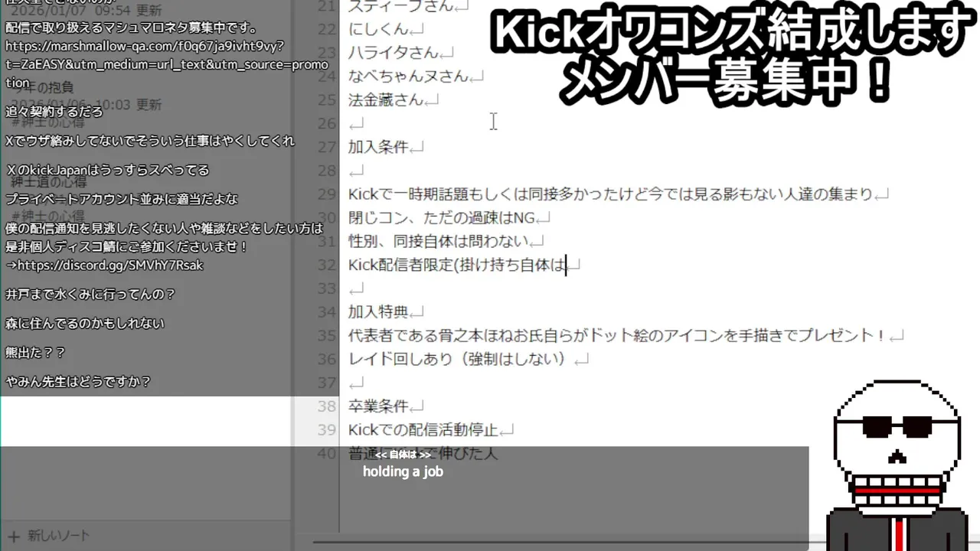The height and width of the screenshot is (551, 980).
Task: Click the 紳士道の心得 note in the sidebar
Action: pyautogui.click(x=48, y=181)
